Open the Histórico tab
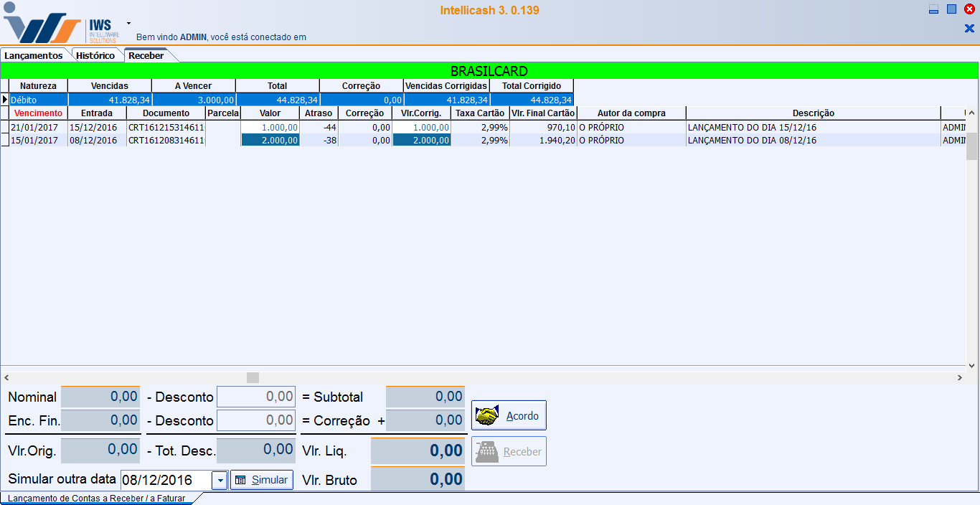Screen dimensions: 980x505 coord(95,55)
